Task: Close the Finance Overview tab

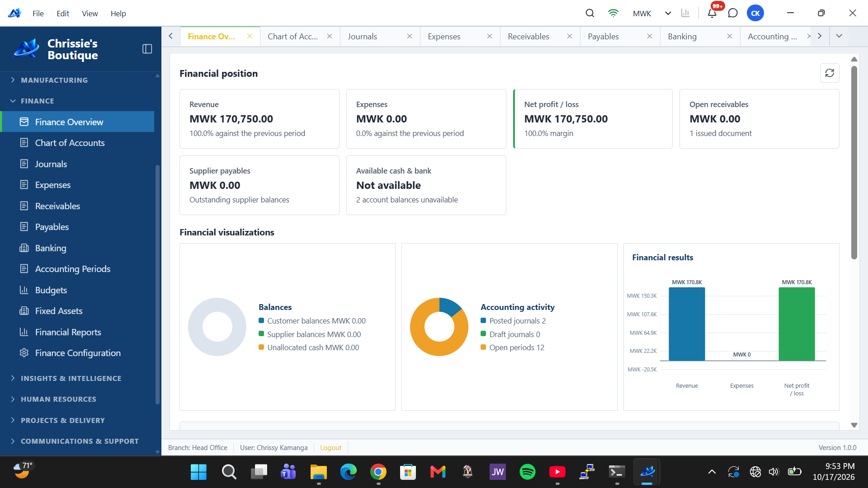Action: point(250,36)
